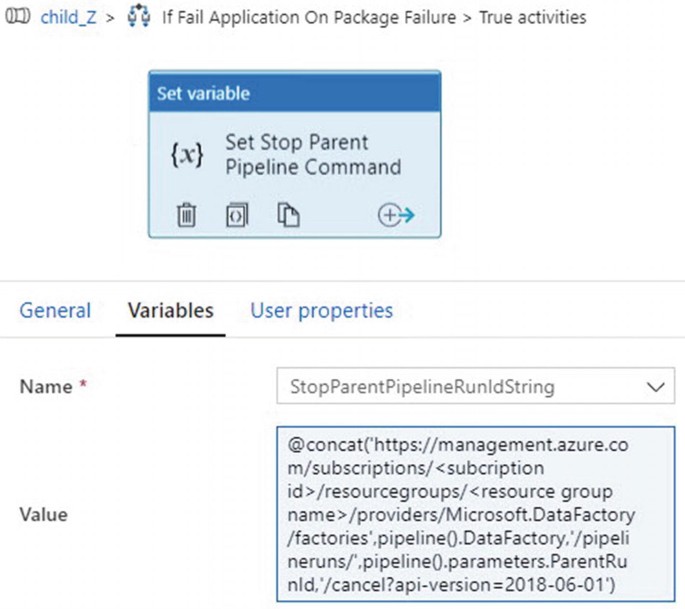
Task: View activity source code with braces icon
Action: click(237, 215)
